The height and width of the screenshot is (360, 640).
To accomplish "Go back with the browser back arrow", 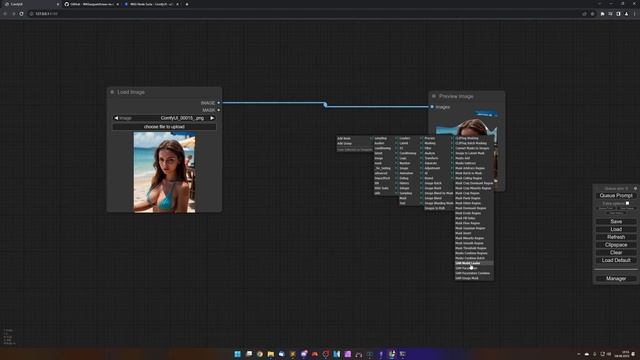I will pyautogui.click(x=5, y=14).
